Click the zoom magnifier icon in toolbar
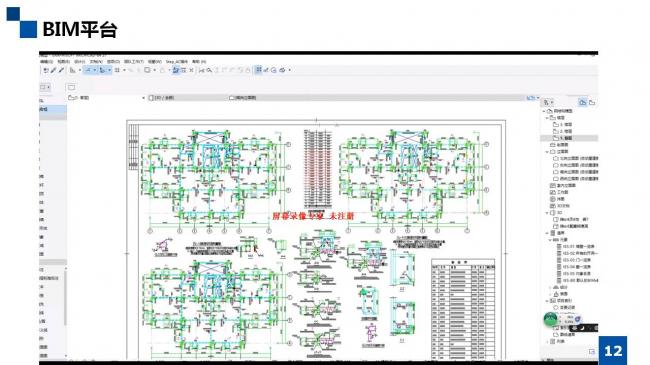 pos(209,71)
